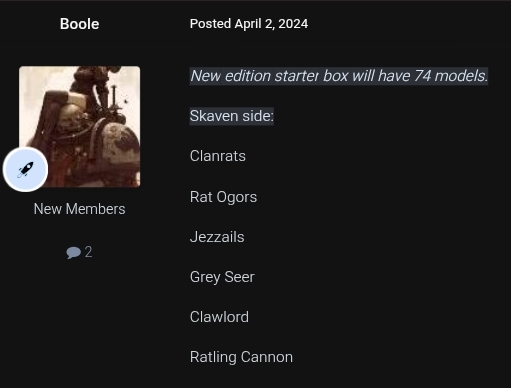Click the Posted April 2, 2024 timestamp
The width and height of the screenshot is (511, 388).
coord(249,24)
